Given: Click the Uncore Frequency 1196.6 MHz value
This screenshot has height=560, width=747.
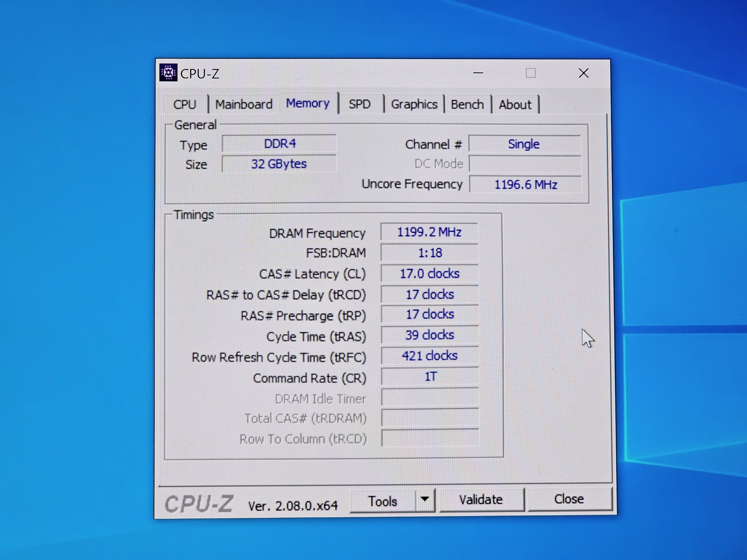Looking at the screenshot, I should tap(525, 184).
